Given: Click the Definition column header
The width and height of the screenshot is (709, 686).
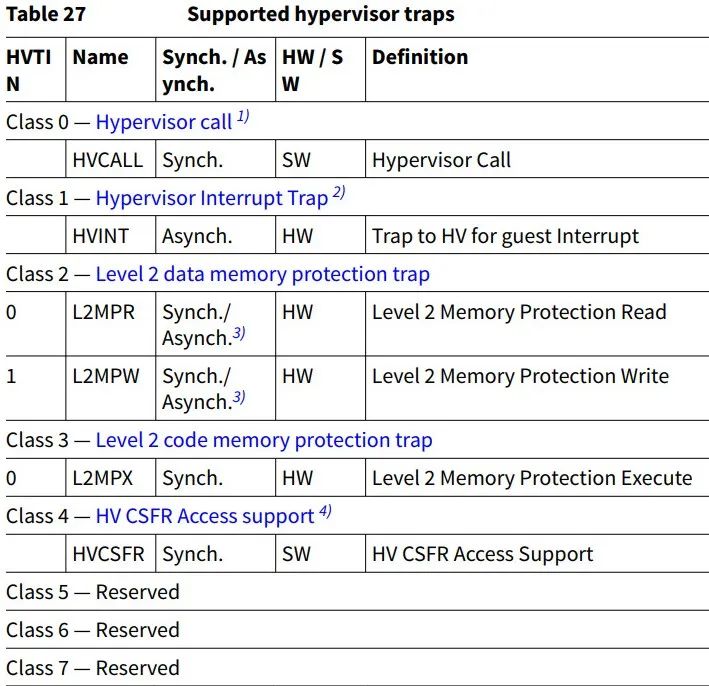Looking at the screenshot, I should (x=420, y=57).
